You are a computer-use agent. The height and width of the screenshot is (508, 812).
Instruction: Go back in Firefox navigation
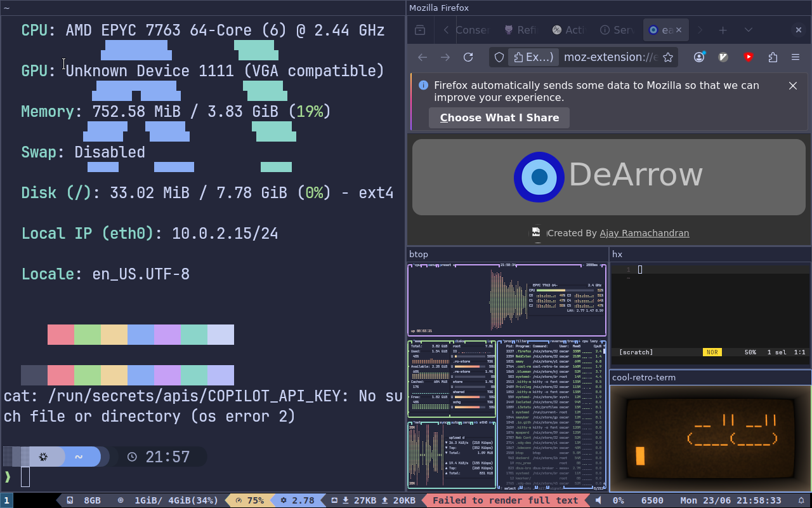coord(422,57)
